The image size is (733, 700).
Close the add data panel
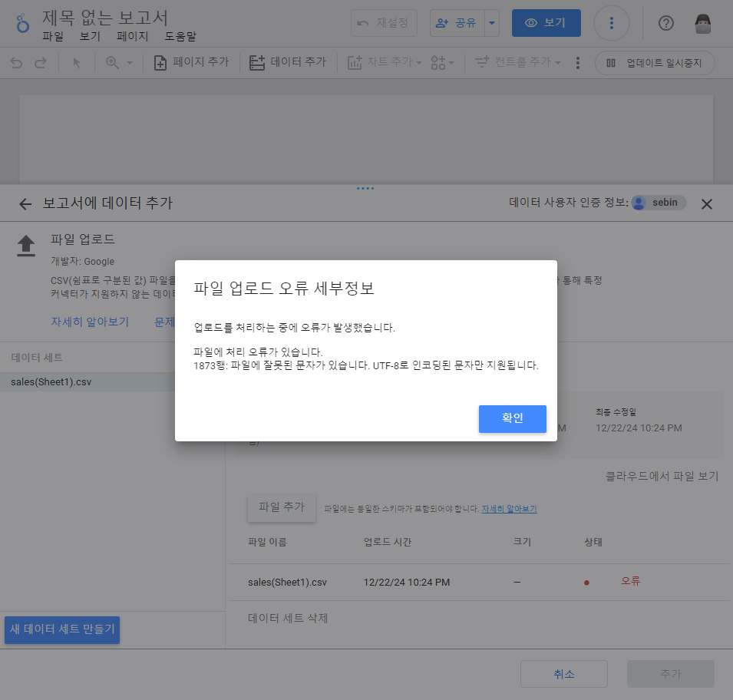[706, 204]
